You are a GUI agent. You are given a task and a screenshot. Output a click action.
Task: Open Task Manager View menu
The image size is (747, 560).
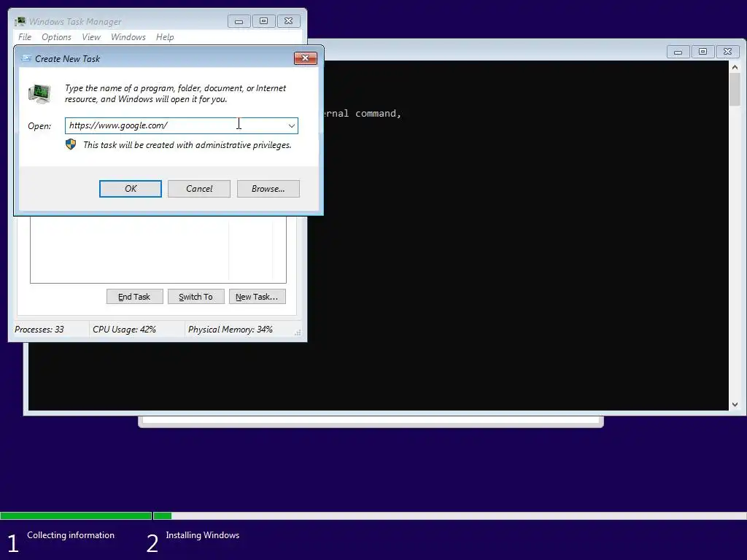point(91,37)
